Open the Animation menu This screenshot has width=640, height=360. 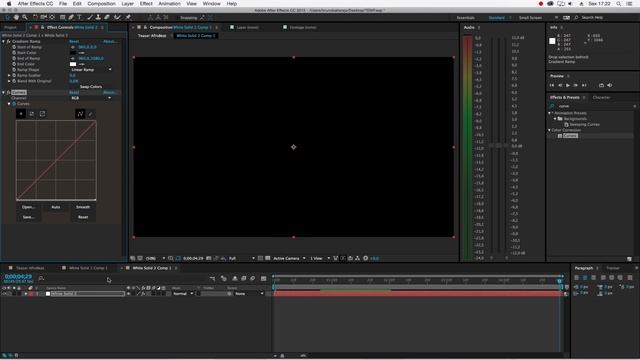pyautogui.click(x=169, y=4)
